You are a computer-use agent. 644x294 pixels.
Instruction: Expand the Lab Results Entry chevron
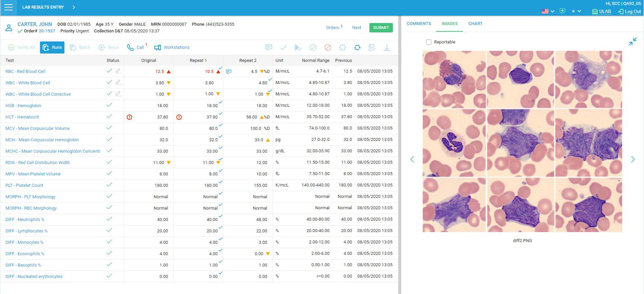(73, 7)
